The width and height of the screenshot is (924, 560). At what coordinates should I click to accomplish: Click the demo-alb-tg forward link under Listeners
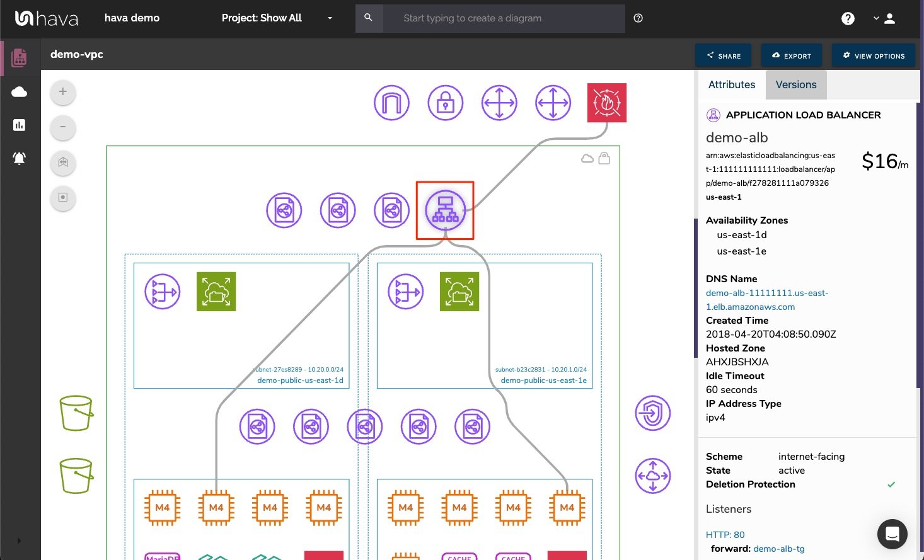(x=779, y=549)
